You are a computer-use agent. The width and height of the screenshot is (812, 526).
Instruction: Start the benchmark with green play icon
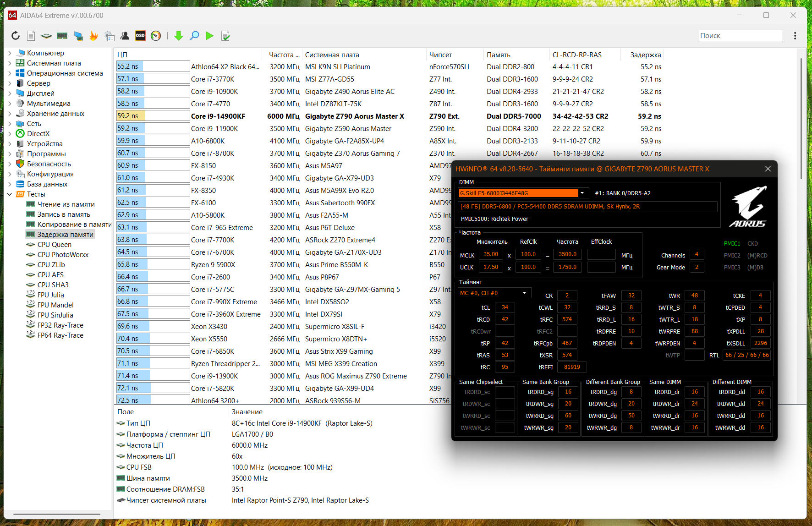point(209,36)
